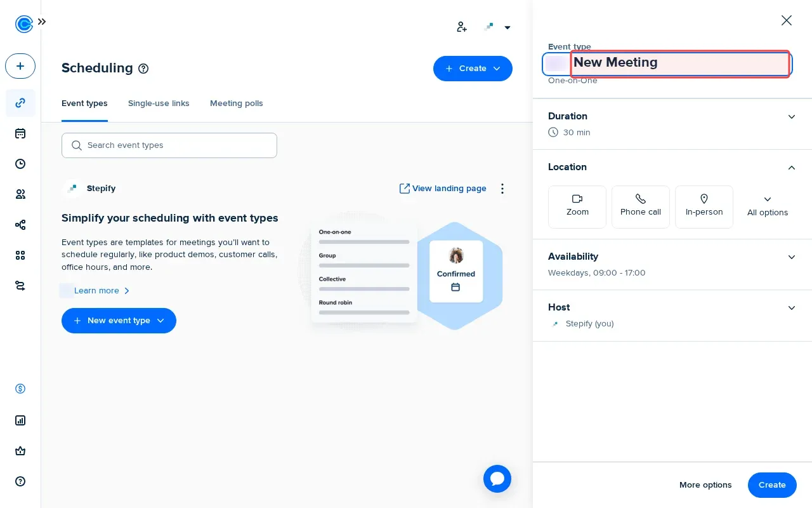This screenshot has height=508, width=812.
Task: Open the chat support bubble
Action: click(497, 479)
